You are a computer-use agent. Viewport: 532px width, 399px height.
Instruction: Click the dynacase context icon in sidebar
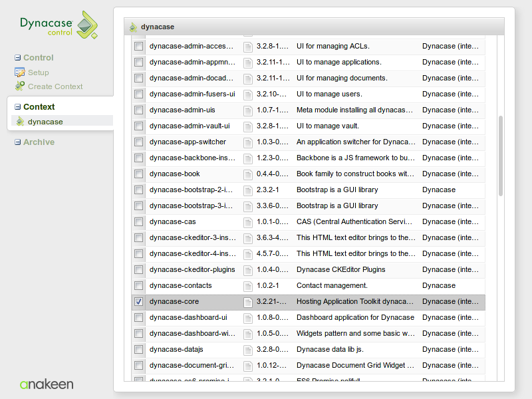tap(21, 122)
